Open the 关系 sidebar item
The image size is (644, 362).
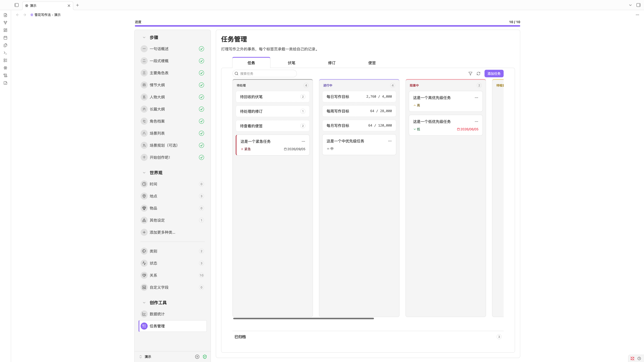[172, 275]
